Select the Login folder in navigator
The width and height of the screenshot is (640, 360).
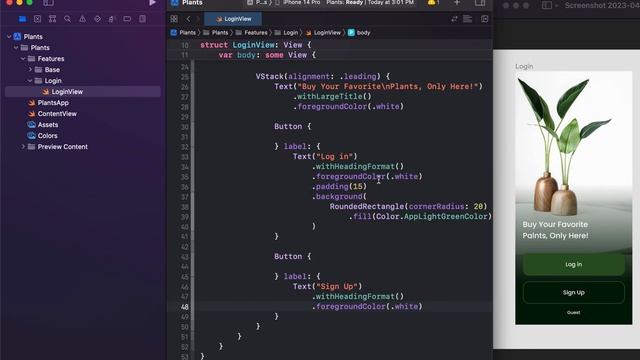(82, 81)
